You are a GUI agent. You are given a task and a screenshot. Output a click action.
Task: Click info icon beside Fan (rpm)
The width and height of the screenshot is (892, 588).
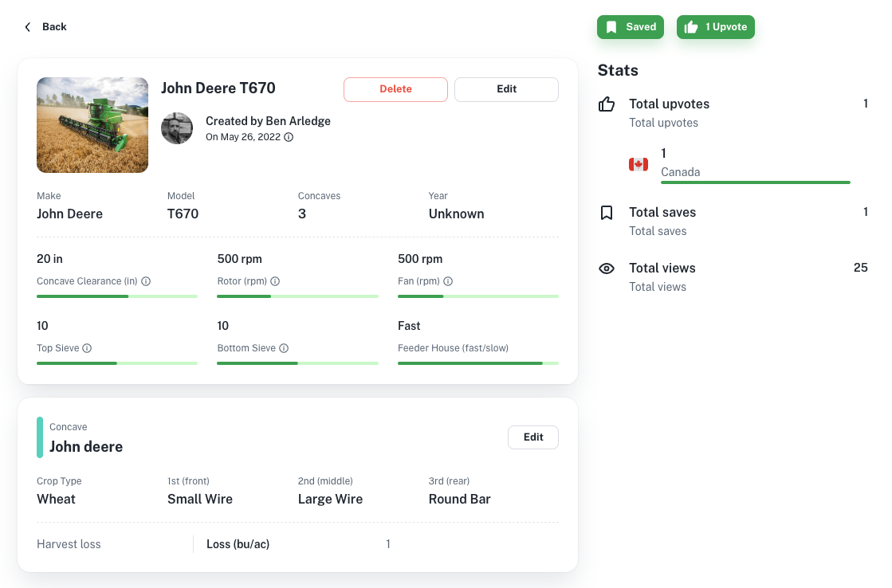tap(448, 281)
